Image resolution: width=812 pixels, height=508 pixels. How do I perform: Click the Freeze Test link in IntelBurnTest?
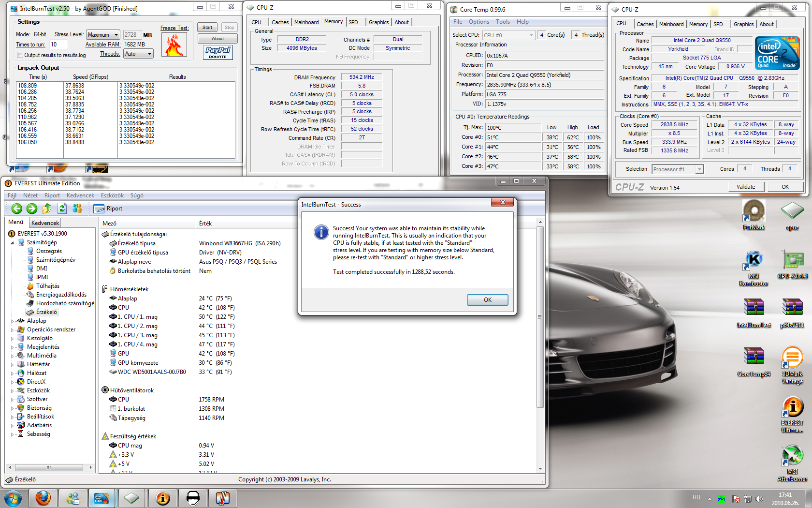174,28
